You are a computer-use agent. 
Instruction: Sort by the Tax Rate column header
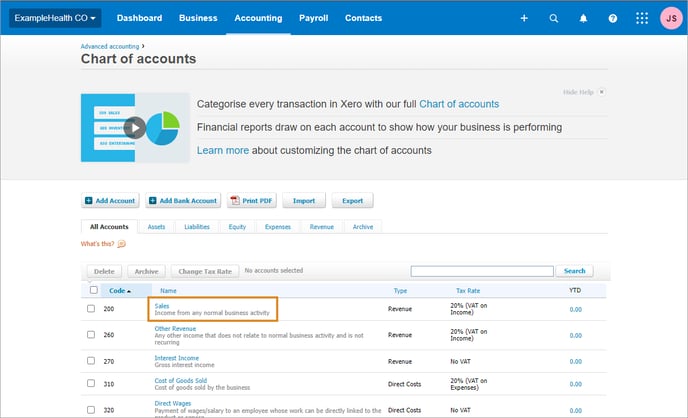468,291
